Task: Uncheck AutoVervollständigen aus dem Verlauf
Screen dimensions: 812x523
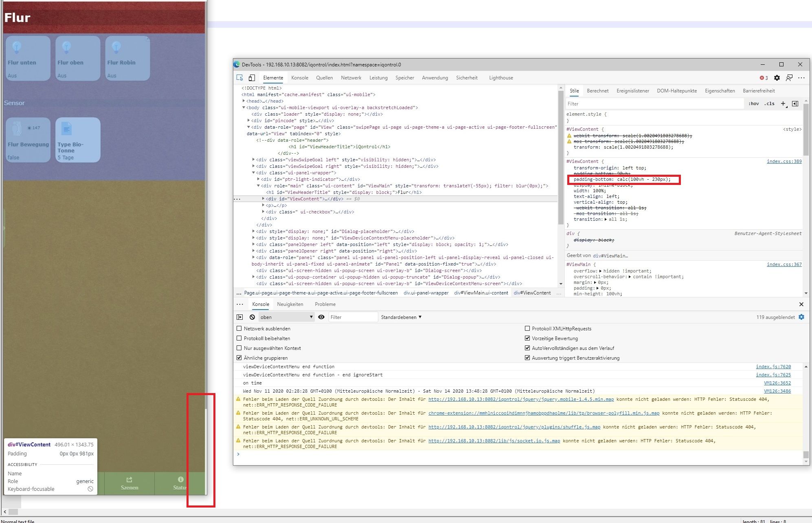Action: tap(527, 348)
